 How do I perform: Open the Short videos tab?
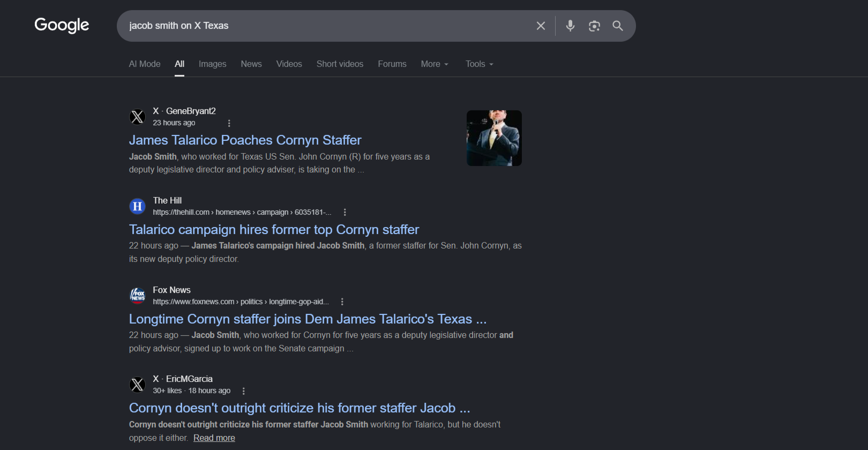click(340, 64)
